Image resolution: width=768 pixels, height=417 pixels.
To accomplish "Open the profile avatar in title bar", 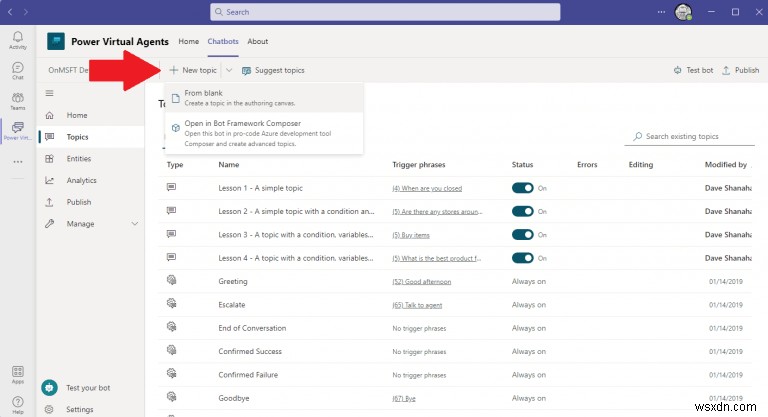I will [683, 12].
